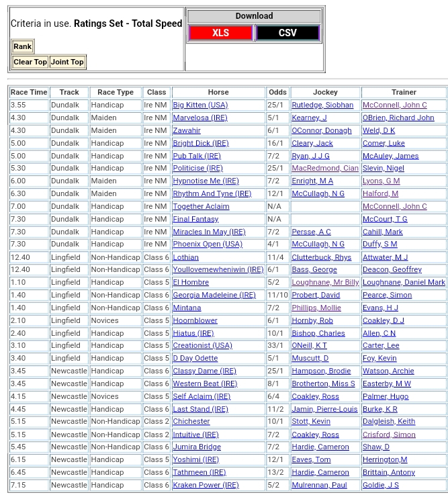Open trainer Loughnane, Daniel Mark
The height and width of the screenshot is (497, 448).
404,283
